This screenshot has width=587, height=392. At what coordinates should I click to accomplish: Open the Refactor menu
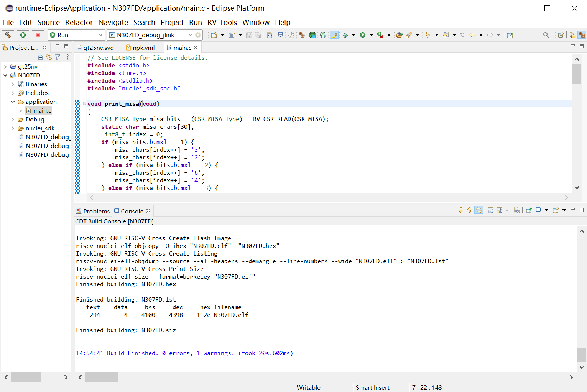click(x=79, y=22)
